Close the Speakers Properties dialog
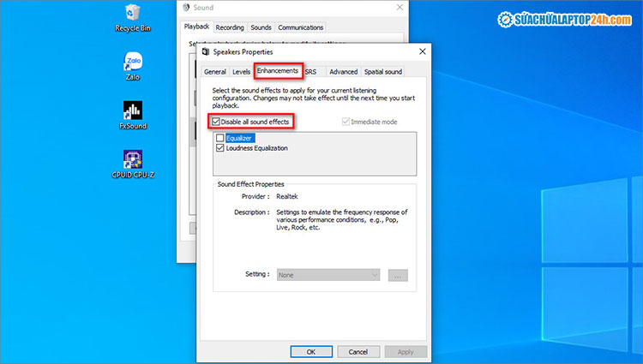643x364 pixels. pyautogui.click(x=421, y=51)
